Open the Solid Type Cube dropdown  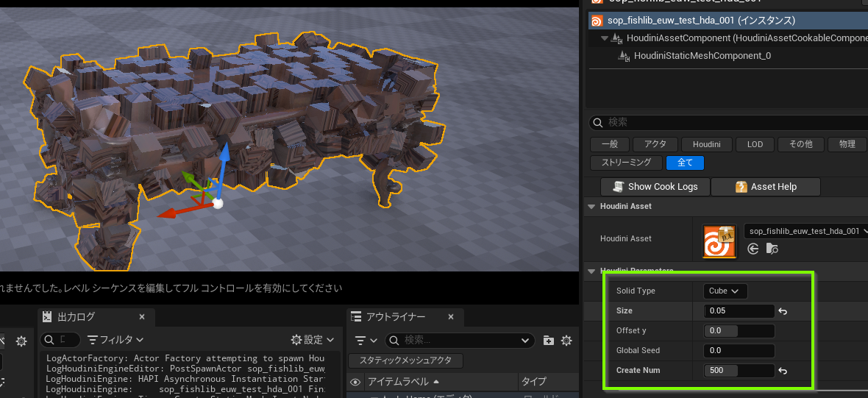[x=725, y=291]
